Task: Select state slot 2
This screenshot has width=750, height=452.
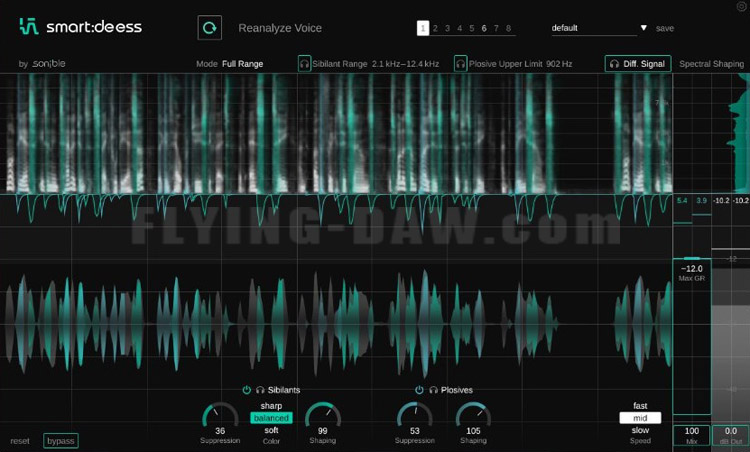Action: (x=435, y=28)
